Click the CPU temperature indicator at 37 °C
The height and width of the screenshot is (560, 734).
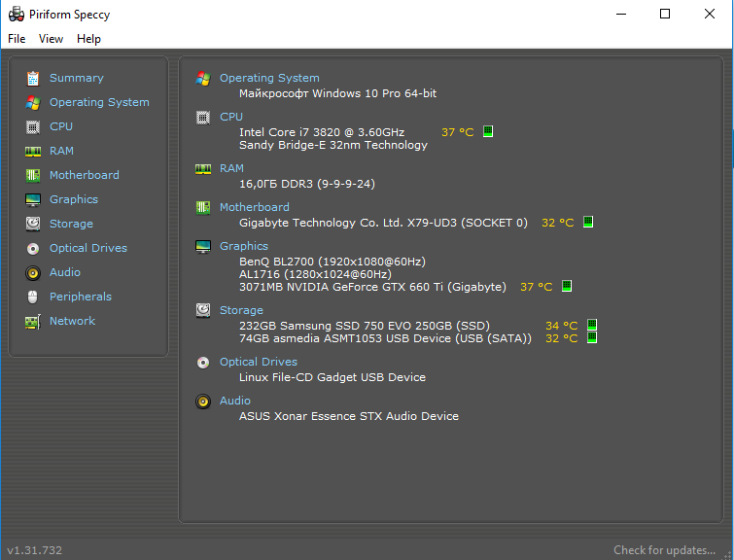coord(458,132)
